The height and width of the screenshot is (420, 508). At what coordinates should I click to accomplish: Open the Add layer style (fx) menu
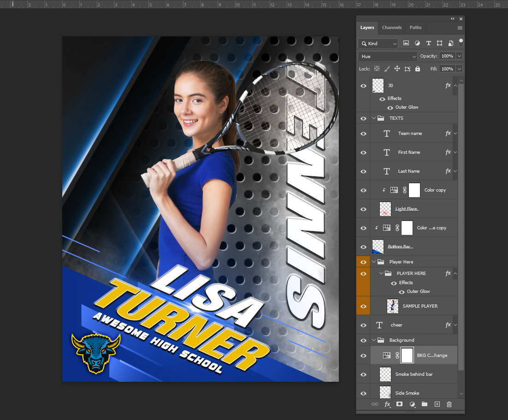pos(387,404)
